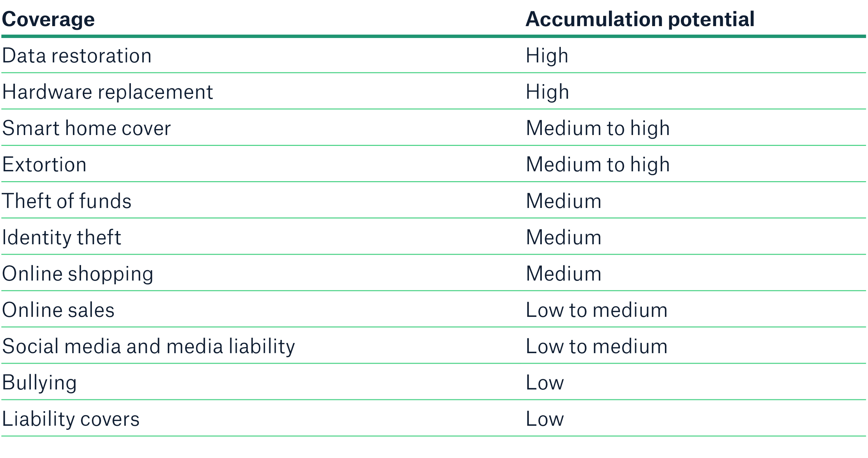The image size is (868, 458).
Task: Select the Bullying coverage cell
Action: (39, 382)
